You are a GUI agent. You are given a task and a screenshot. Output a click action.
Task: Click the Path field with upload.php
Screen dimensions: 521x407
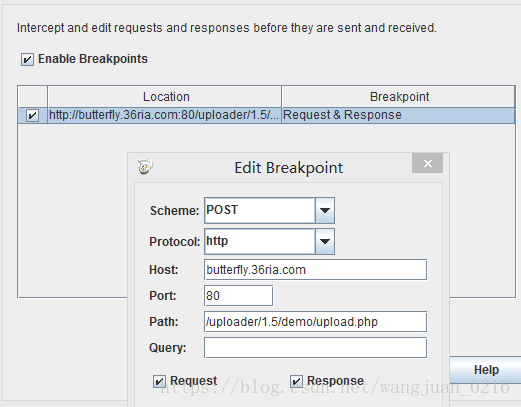(x=315, y=322)
